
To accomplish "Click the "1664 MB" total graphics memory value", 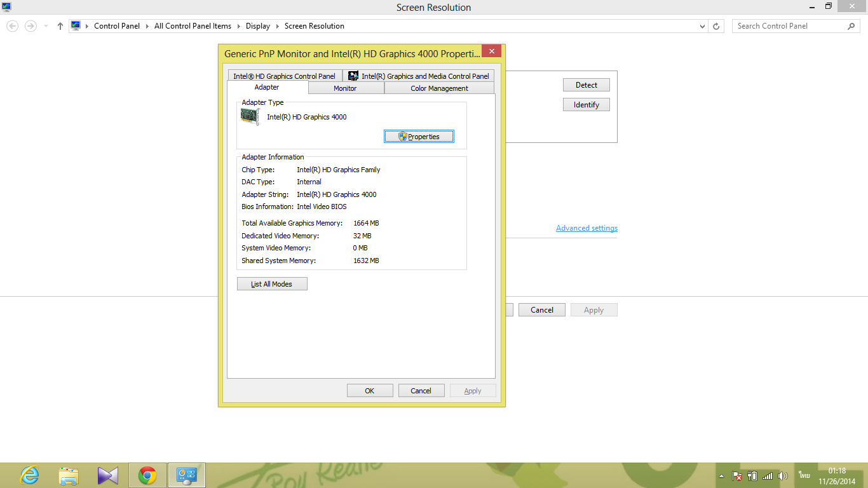I will pos(366,223).
